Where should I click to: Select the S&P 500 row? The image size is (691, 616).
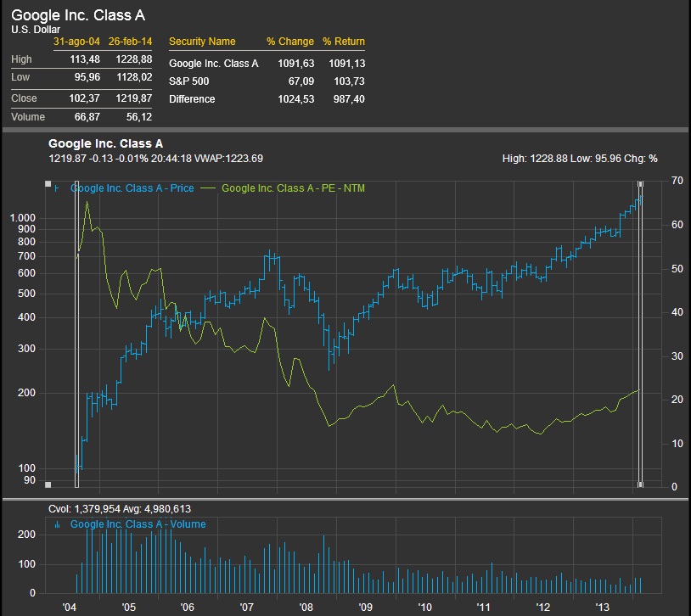(189, 81)
